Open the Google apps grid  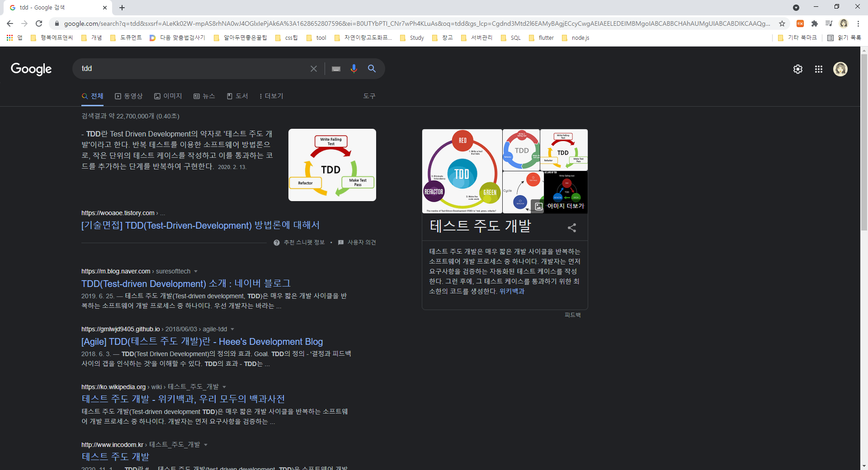[x=819, y=69]
